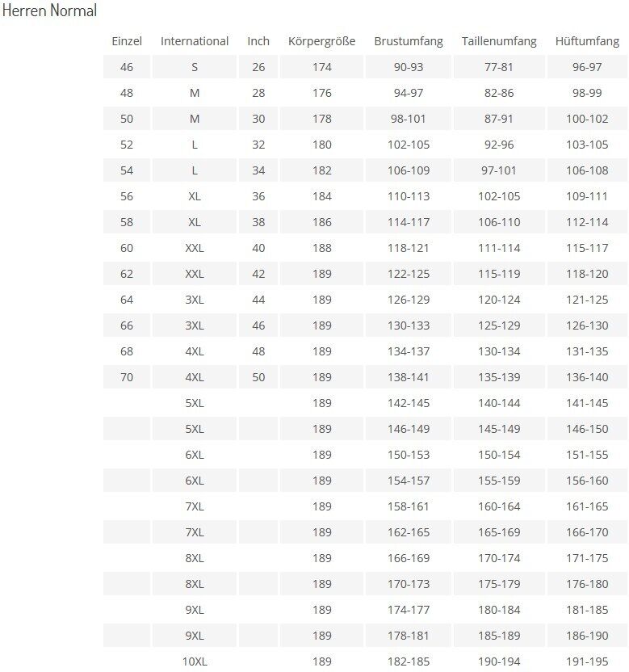Image resolution: width=629 pixels, height=672 pixels.
Task: Select the International size S cell
Action: point(195,67)
